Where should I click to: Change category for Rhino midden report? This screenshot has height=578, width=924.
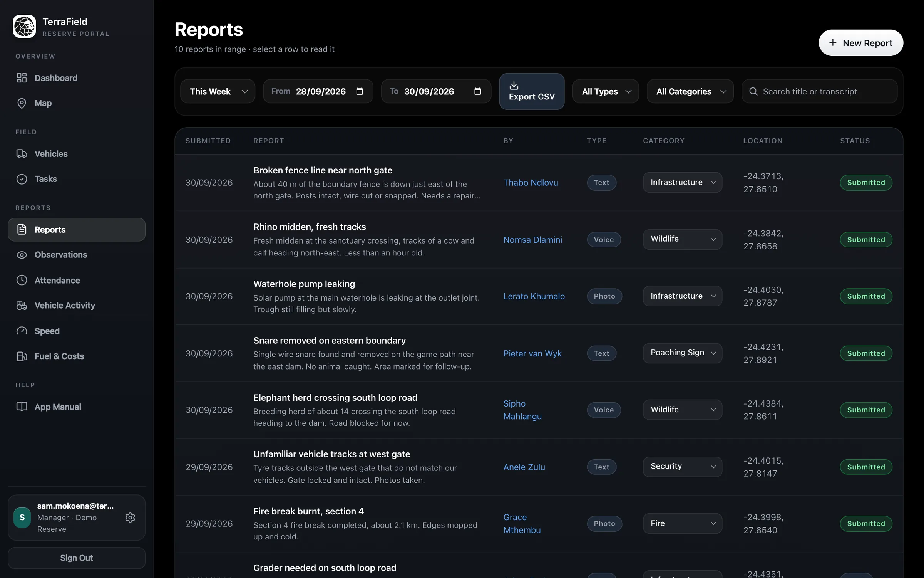(682, 239)
